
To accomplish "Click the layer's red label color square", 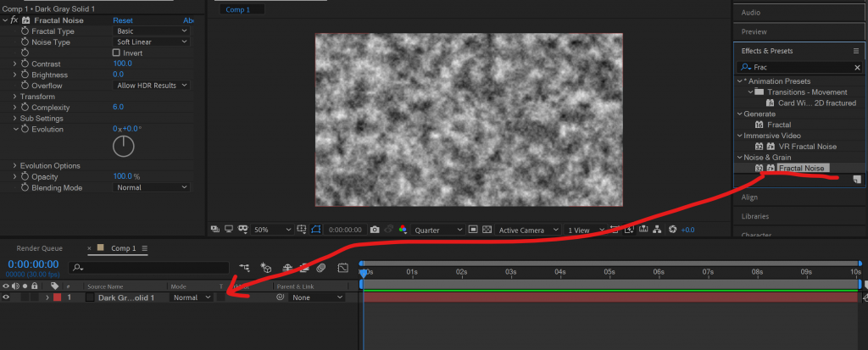I will point(57,297).
